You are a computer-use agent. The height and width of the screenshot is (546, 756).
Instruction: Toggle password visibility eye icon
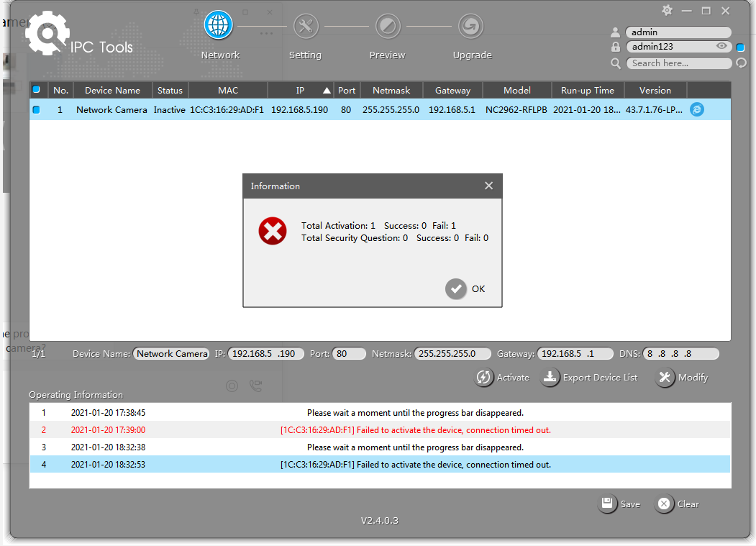[x=721, y=46]
